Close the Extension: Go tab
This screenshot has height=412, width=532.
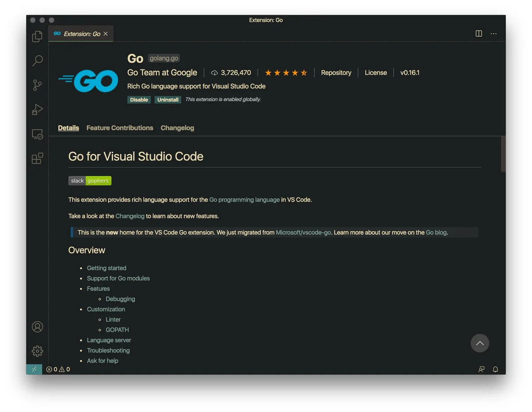click(x=106, y=34)
